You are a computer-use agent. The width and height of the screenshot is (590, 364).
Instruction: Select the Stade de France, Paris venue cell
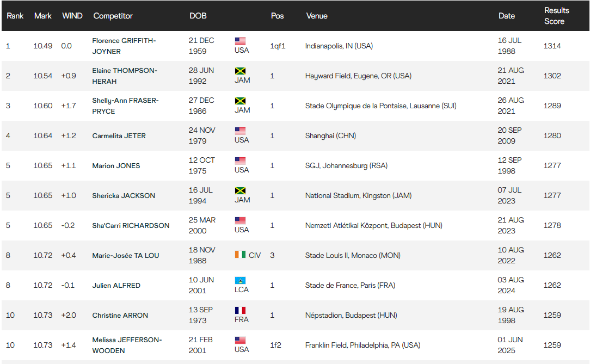(350, 286)
